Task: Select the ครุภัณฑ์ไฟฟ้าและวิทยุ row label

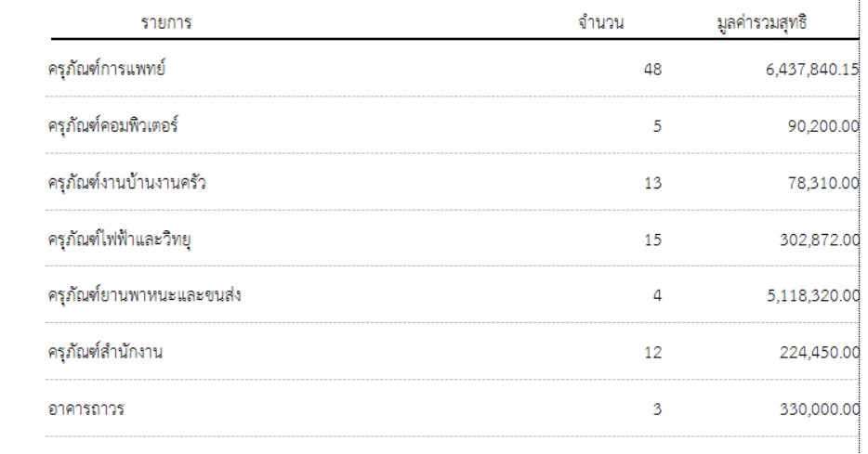Action: (119, 240)
